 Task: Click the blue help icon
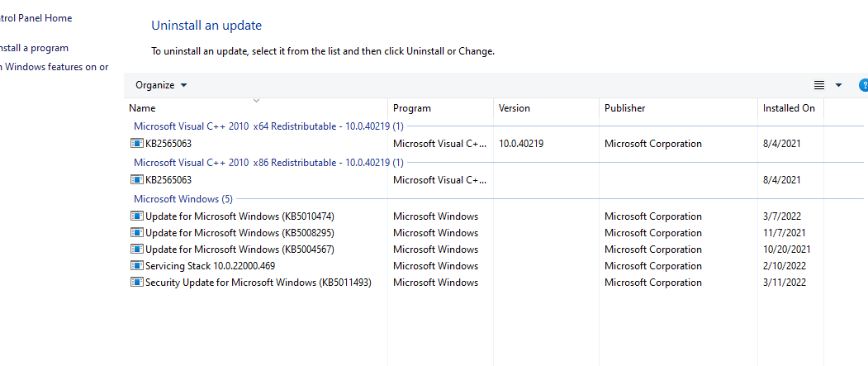pos(864,85)
